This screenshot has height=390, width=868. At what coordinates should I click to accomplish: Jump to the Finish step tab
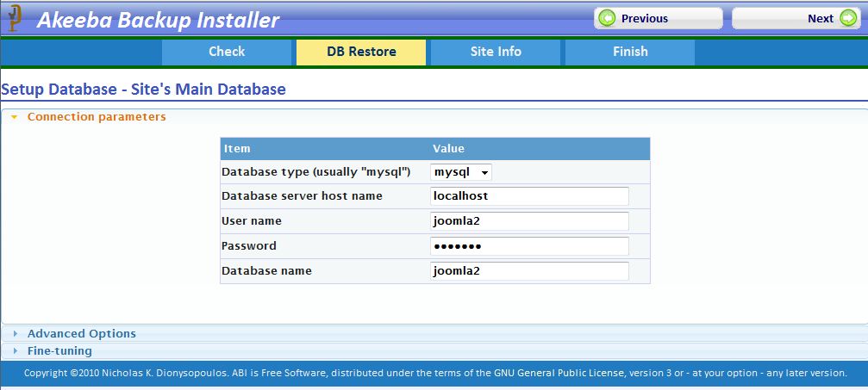(x=630, y=52)
